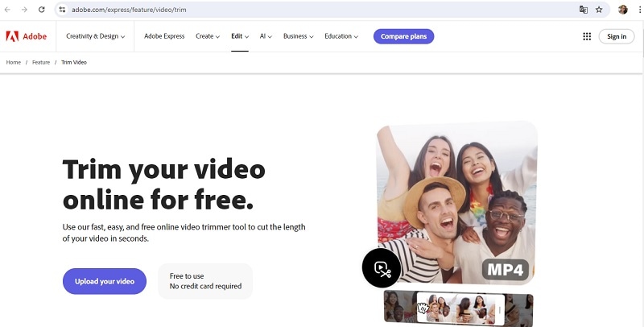Click the Trim Video breadcrumb
This screenshot has width=644, height=327.
click(x=74, y=63)
